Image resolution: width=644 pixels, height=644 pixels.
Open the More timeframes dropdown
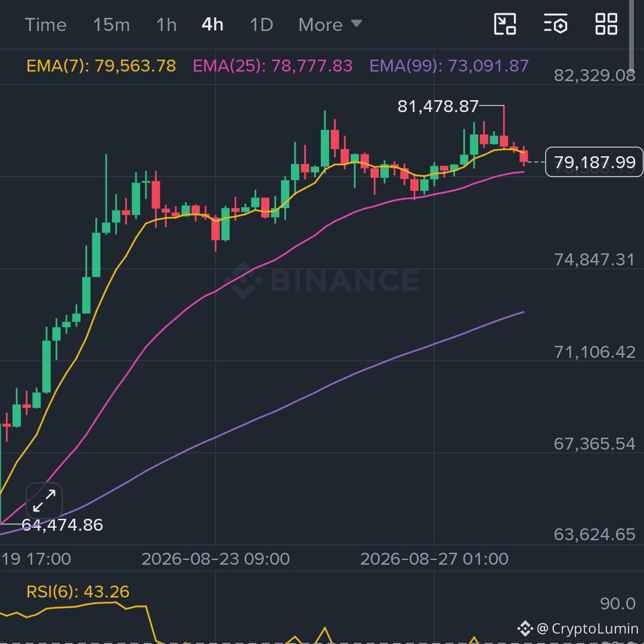coord(330,25)
